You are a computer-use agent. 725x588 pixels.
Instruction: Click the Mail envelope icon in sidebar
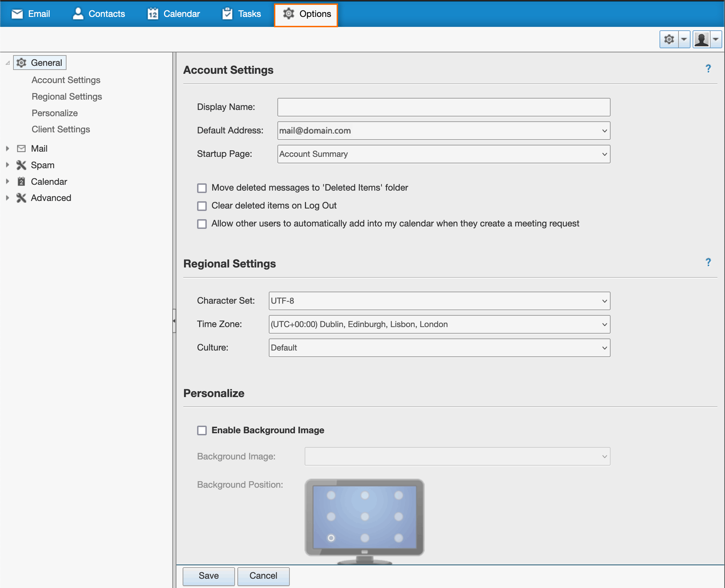[21, 149]
